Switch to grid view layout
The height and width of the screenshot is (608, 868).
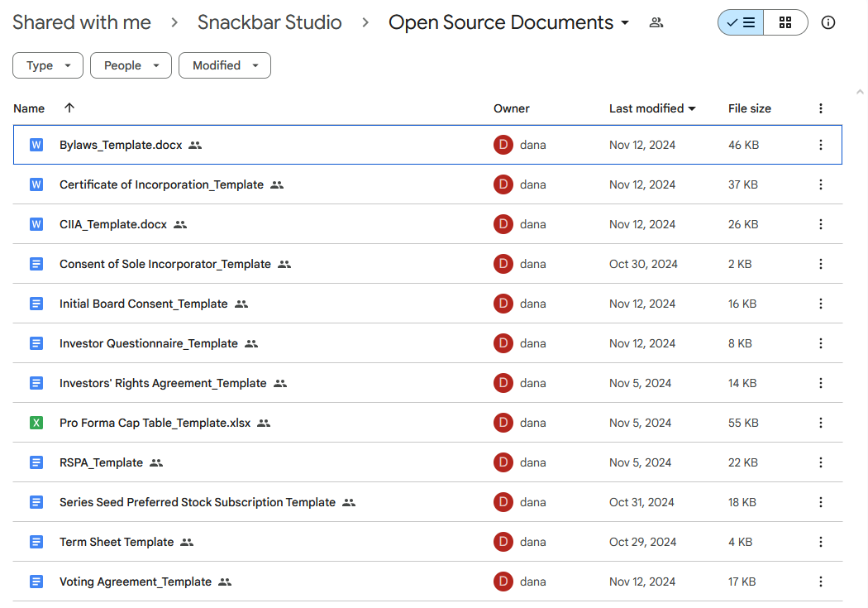(785, 22)
